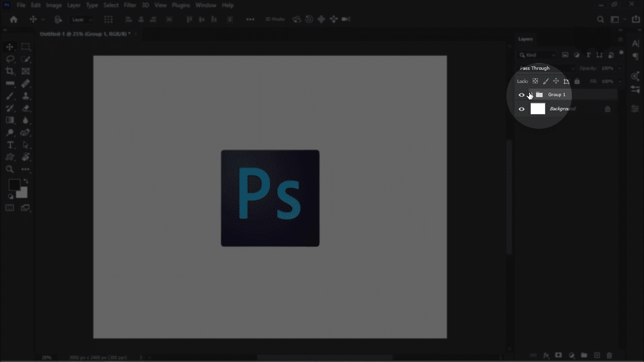This screenshot has height=362, width=644.
Task: Select the Frame tool
Action: (x=25, y=71)
